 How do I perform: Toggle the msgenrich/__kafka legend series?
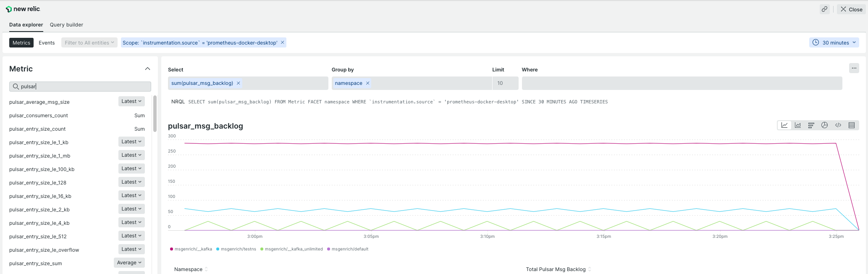[x=191, y=249]
